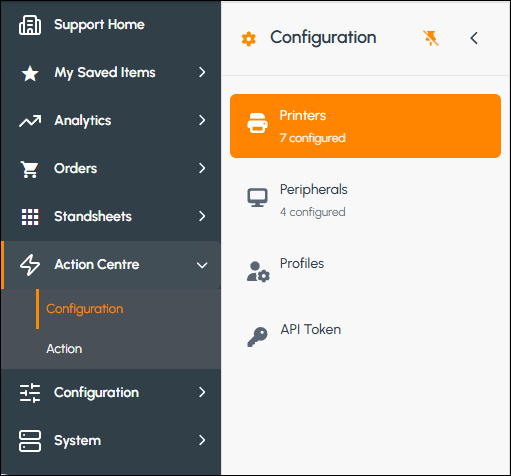This screenshot has width=511, height=476.
Task: Expand sidebar Configuration chevron at bottom
Action: [x=202, y=392]
